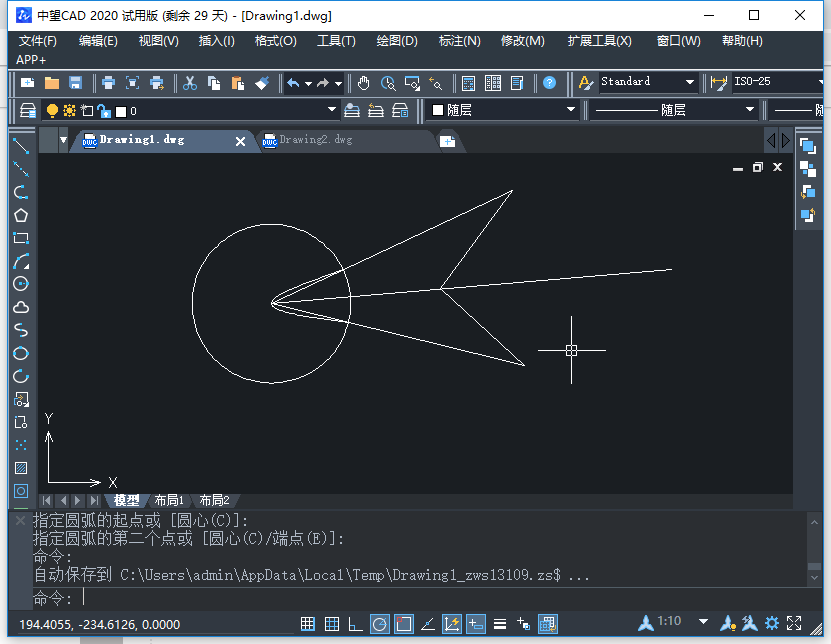This screenshot has height=644, width=831.
Task: Click the 命令 command line input
Action: tap(400, 598)
